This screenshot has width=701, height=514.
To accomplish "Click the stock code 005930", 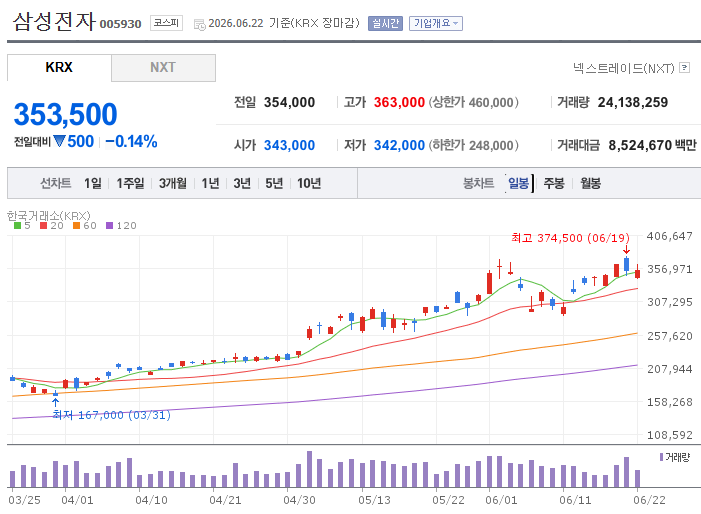I will [x=120, y=24].
